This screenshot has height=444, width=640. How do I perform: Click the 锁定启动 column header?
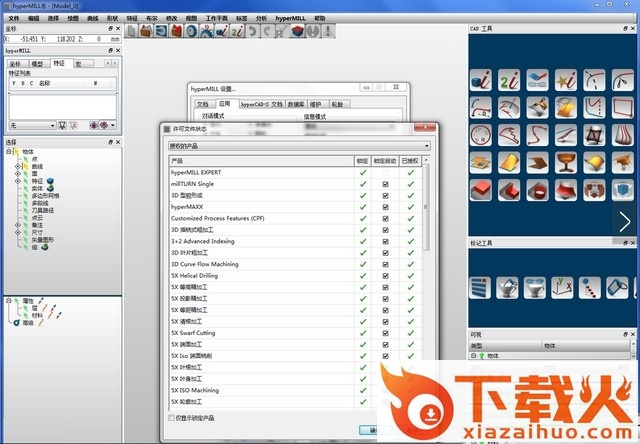[384, 161]
